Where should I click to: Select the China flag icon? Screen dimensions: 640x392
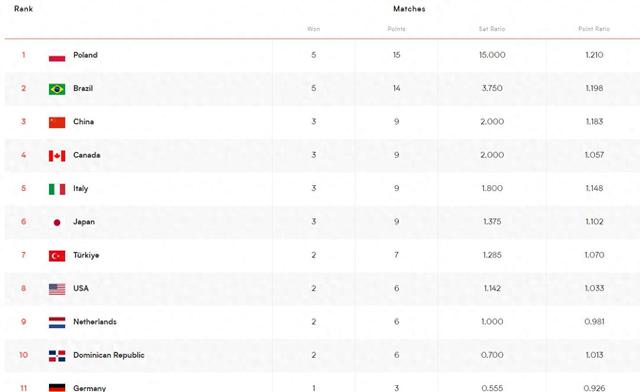click(57, 122)
